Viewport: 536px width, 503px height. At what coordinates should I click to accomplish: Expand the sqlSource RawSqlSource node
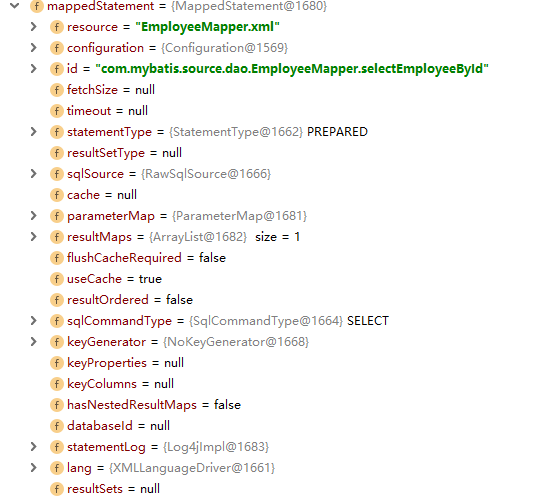coord(34,174)
